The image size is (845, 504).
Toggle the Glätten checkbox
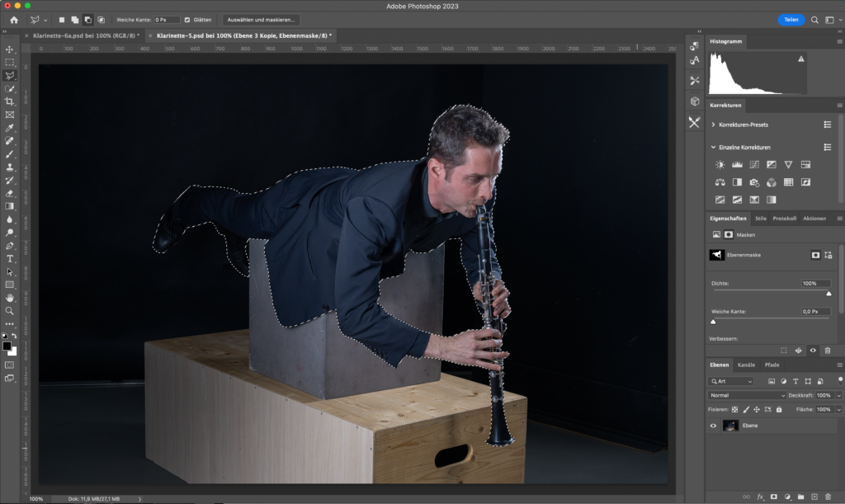(x=187, y=20)
